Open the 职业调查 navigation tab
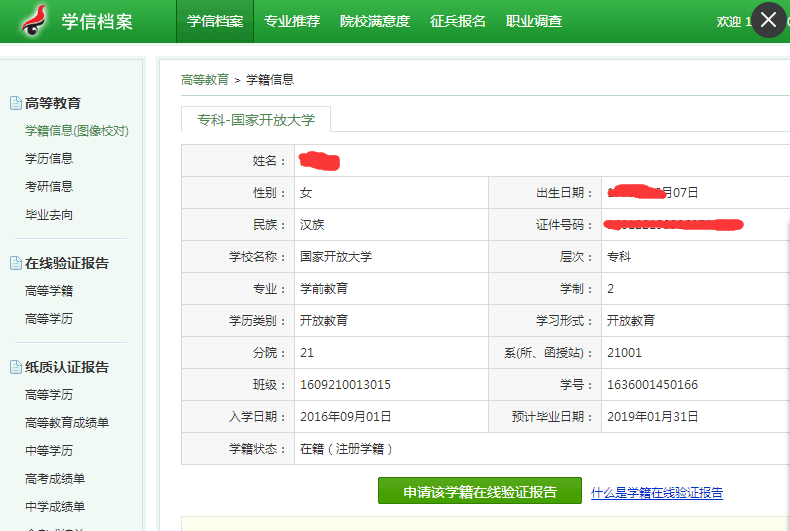The height and width of the screenshot is (531, 790). coord(534,21)
